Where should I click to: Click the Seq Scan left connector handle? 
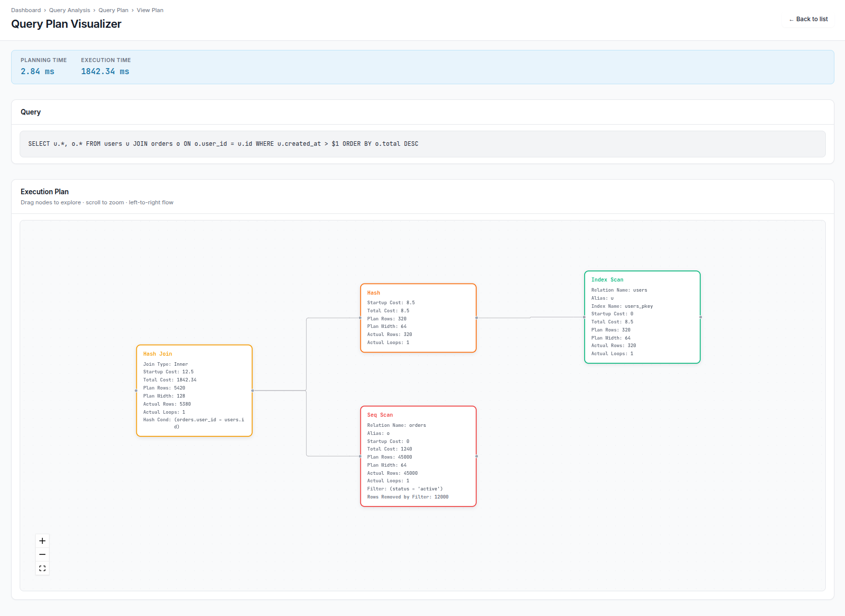click(360, 456)
